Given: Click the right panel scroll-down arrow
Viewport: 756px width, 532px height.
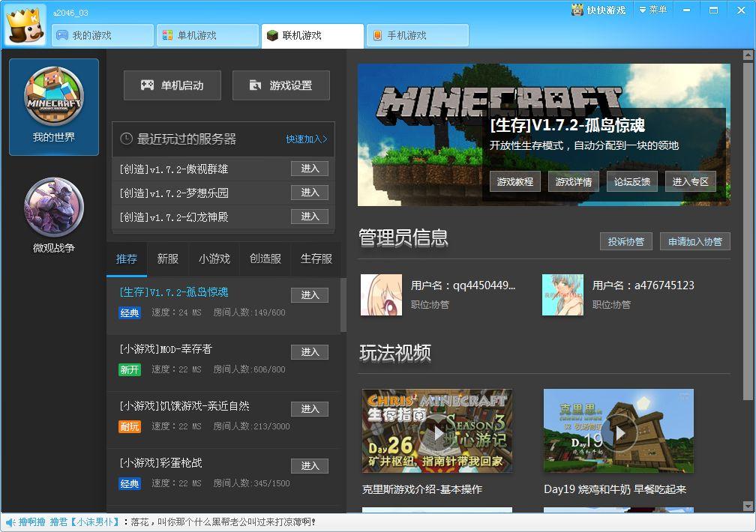Looking at the screenshot, I should click(748, 506).
